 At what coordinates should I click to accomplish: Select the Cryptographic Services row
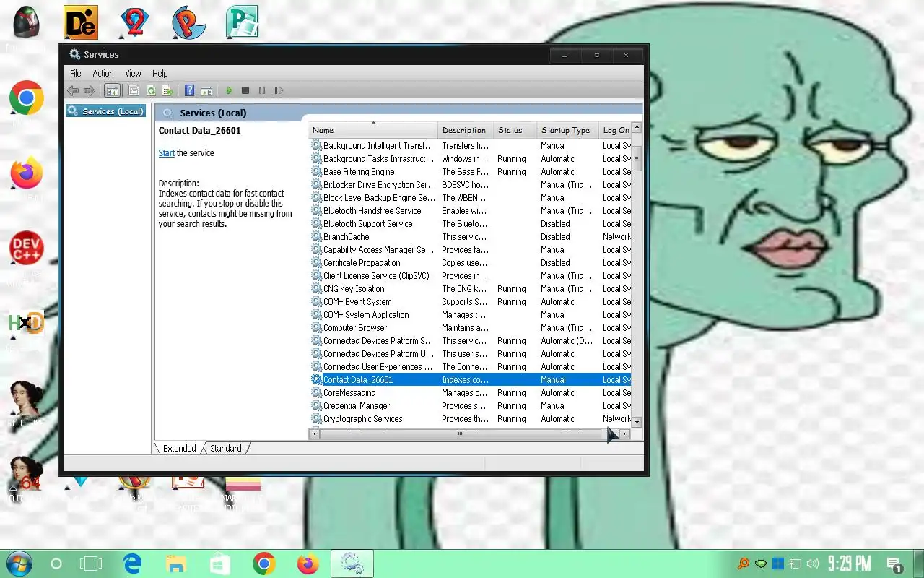tap(471, 419)
